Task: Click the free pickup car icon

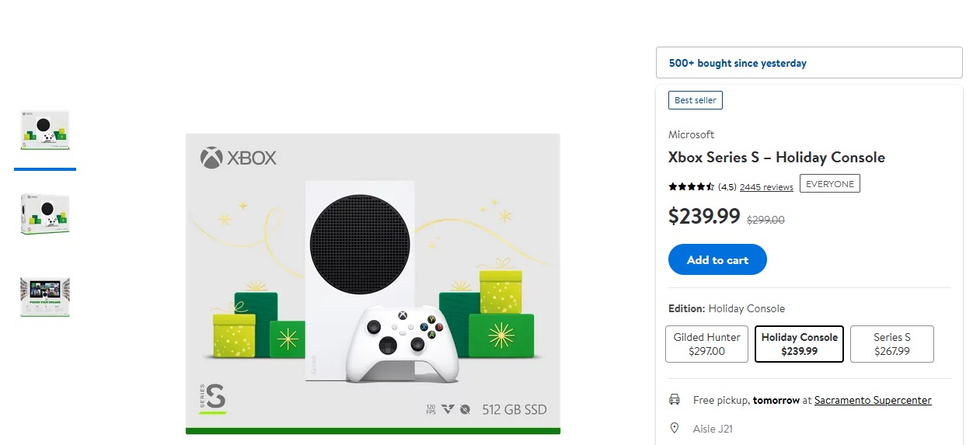Action: [x=675, y=400]
